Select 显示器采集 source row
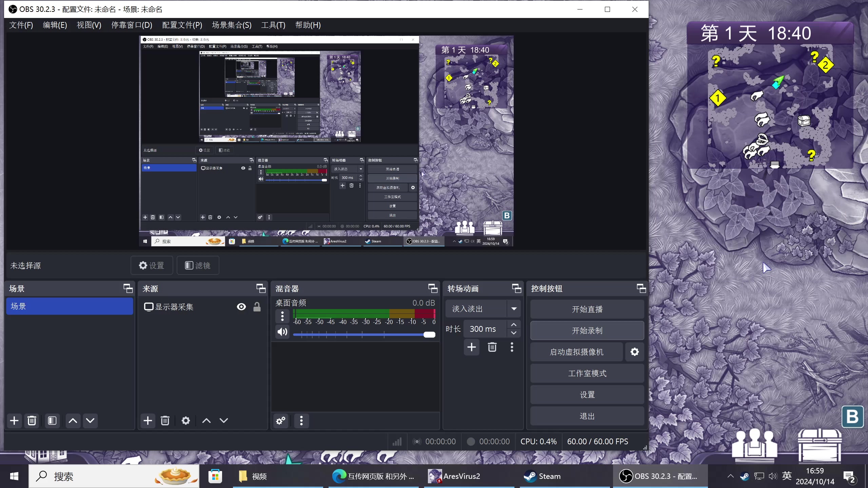868x488 pixels. pyautogui.click(x=202, y=307)
